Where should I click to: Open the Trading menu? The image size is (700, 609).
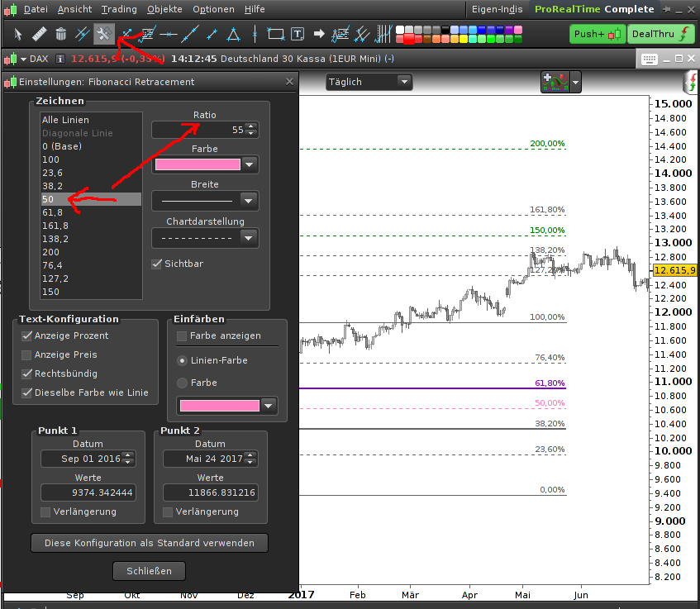pyautogui.click(x=118, y=10)
